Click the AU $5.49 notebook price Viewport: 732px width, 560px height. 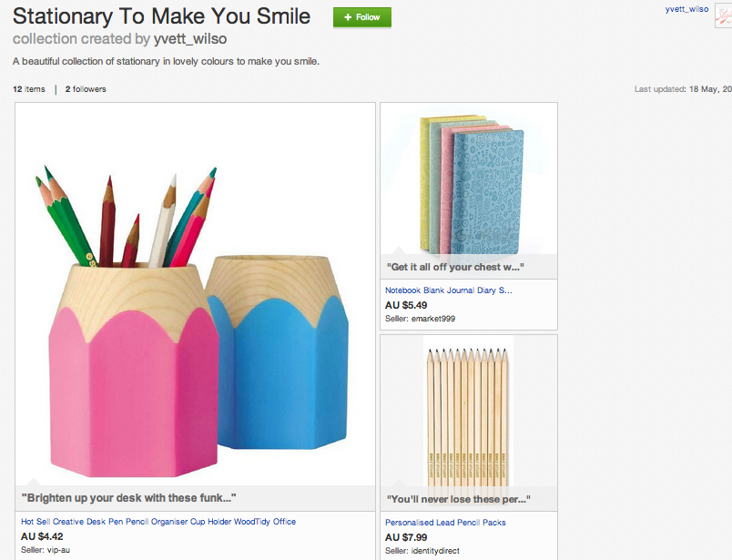pos(406,305)
